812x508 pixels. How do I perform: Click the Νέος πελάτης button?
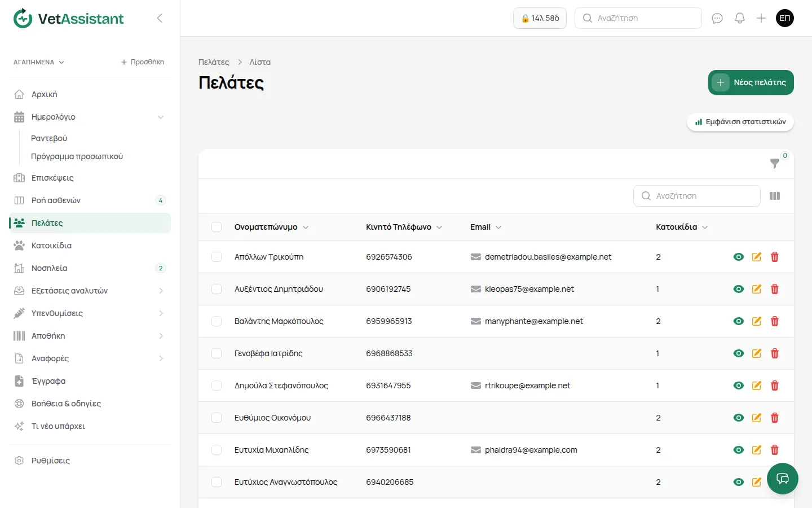(751, 82)
